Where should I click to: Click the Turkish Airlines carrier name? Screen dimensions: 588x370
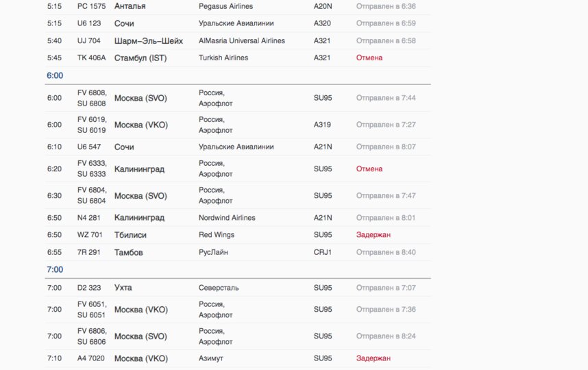coord(223,58)
